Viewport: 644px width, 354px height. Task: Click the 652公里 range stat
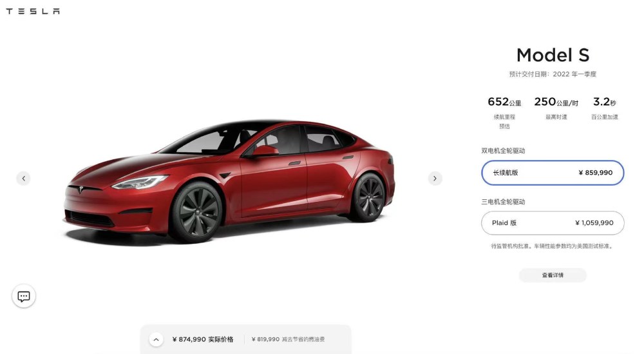[x=504, y=101]
